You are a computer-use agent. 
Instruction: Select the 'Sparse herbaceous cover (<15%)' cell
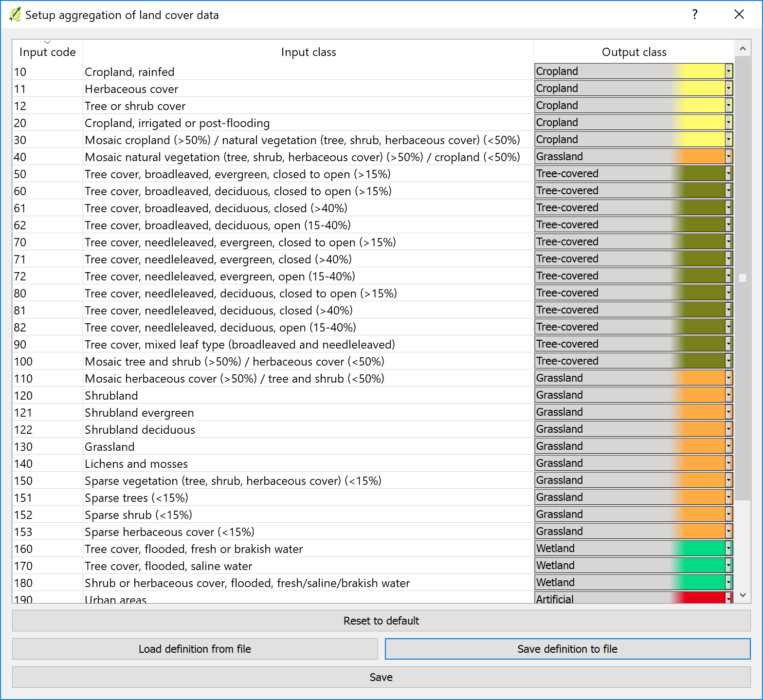coord(309,532)
